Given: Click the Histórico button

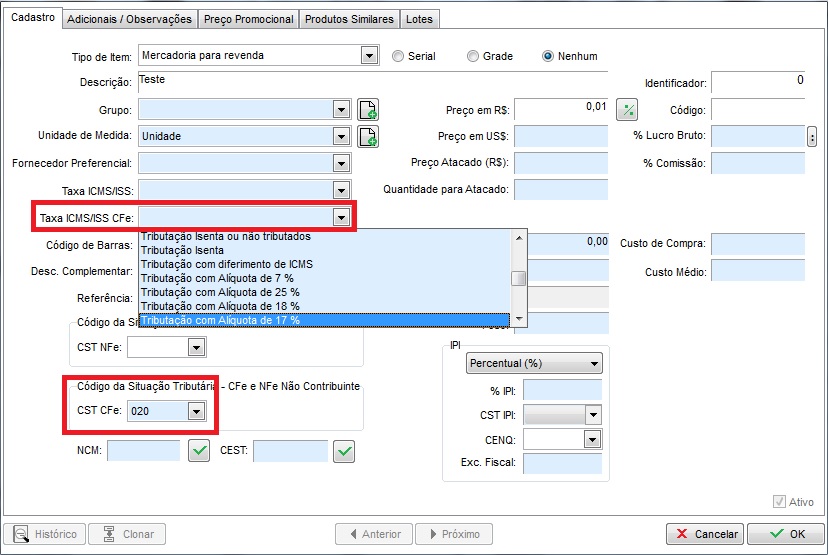Looking at the screenshot, I should (45, 534).
